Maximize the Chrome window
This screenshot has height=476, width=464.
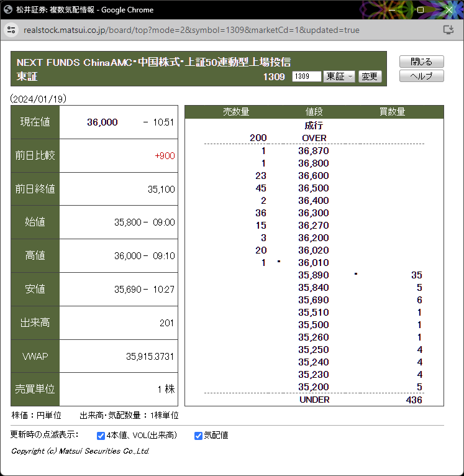(421, 10)
